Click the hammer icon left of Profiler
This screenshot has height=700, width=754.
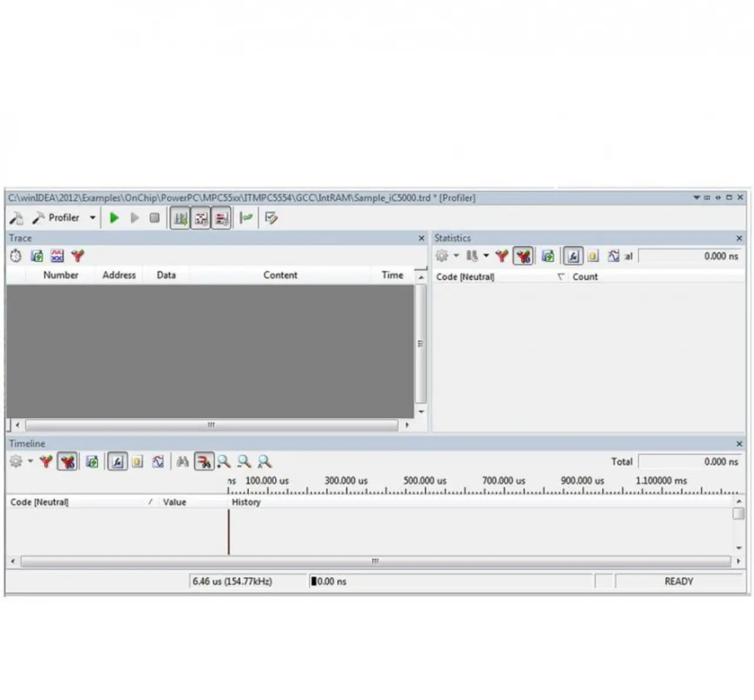tap(16, 218)
